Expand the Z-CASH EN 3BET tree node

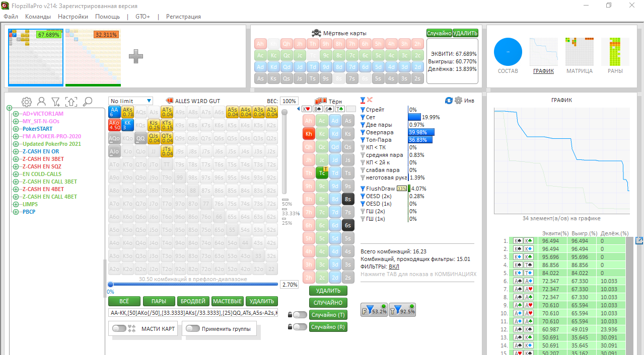pyautogui.click(x=16, y=159)
